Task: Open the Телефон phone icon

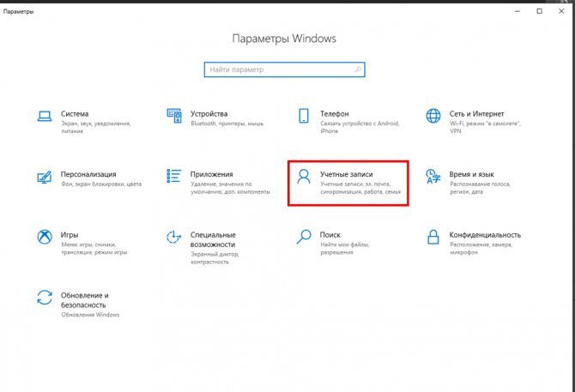Action: click(304, 116)
